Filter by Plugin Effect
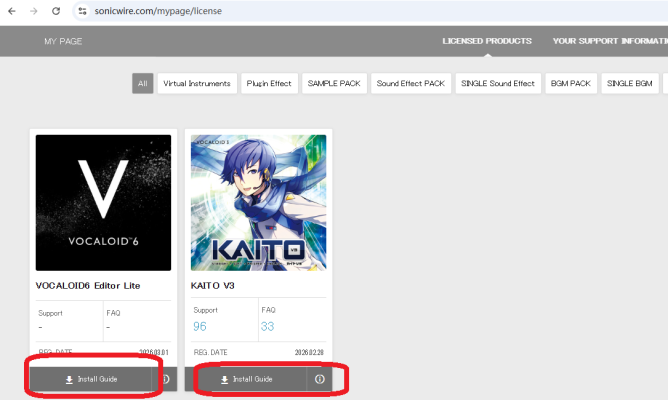 pos(269,83)
